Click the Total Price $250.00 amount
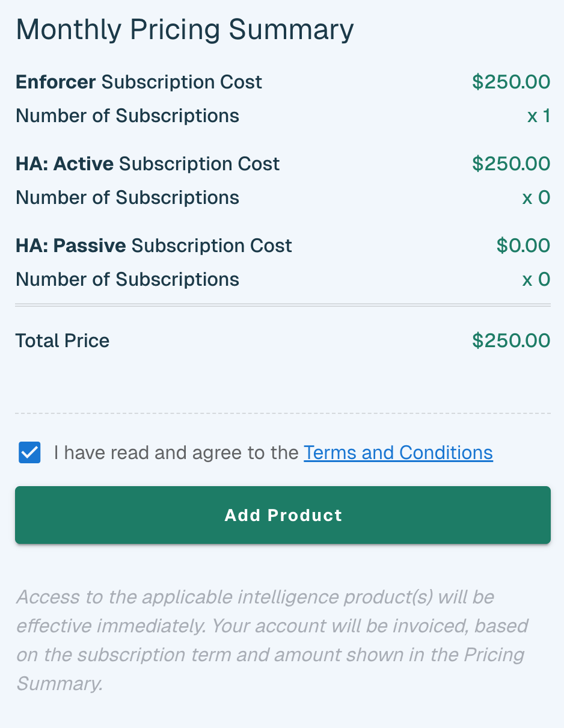564x728 pixels. coord(511,341)
